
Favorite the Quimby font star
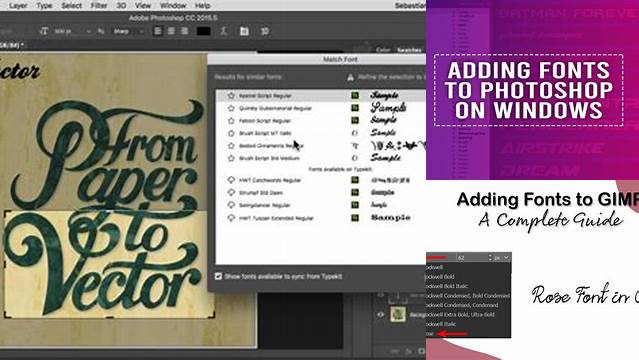coord(231,108)
